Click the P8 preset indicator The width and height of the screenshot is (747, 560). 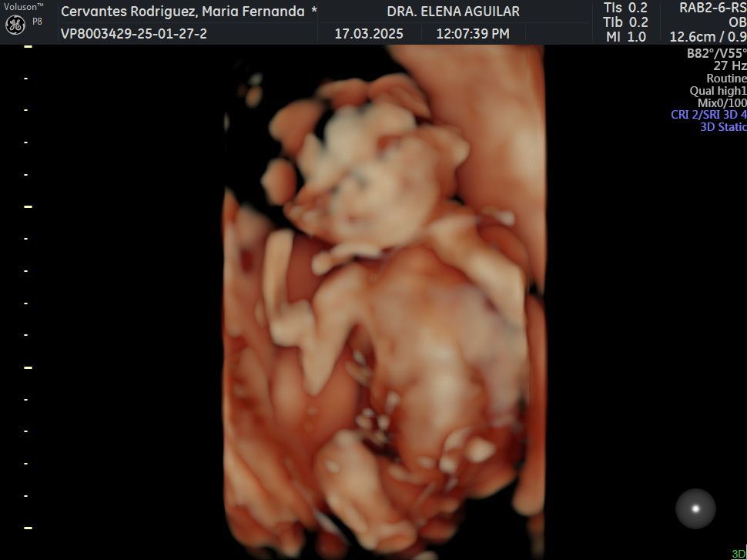[37, 21]
